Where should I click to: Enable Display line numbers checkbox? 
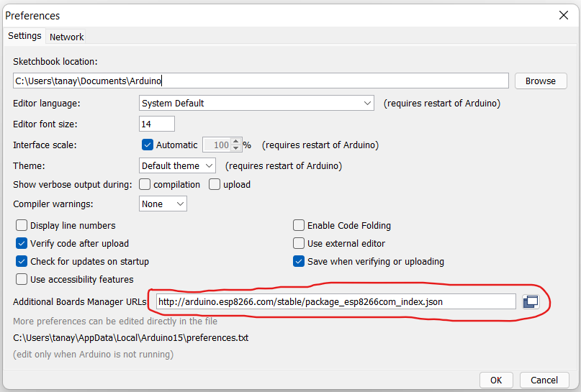pyautogui.click(x=22, y=225)
